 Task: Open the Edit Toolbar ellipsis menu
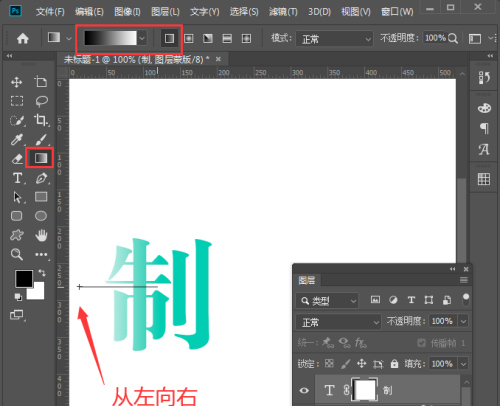pyautogui.click(x=41, y=255)
